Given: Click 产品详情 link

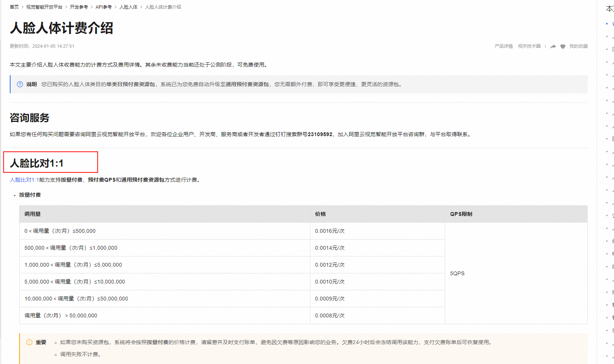Looking at the screenshot, I should coord(504,46).
